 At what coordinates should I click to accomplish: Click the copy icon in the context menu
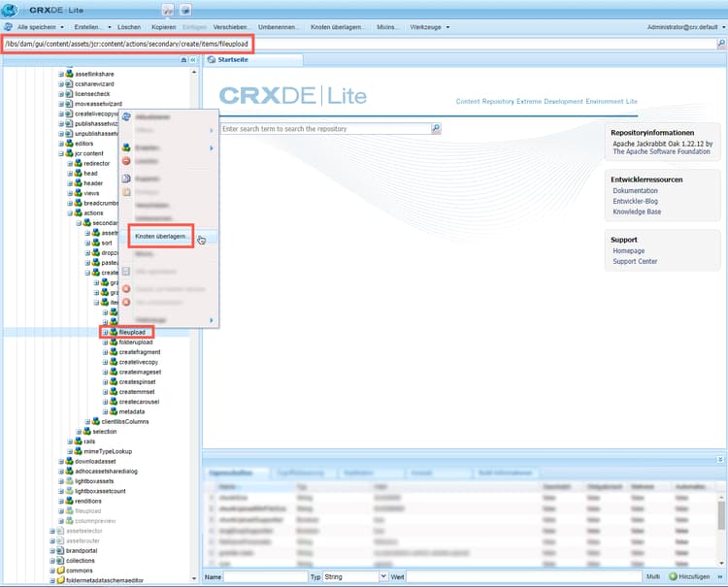pos(126,179)
